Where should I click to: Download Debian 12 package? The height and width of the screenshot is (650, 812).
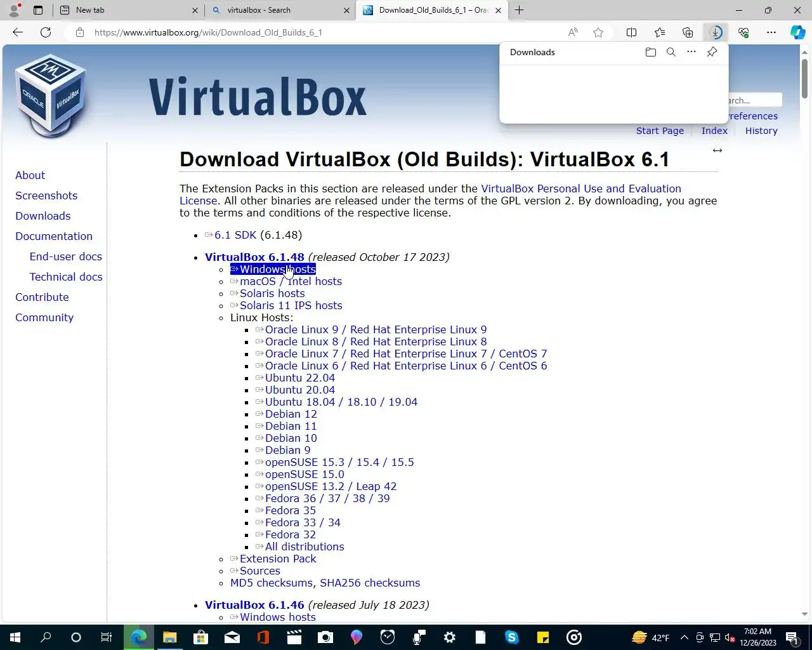pos(291,414)
